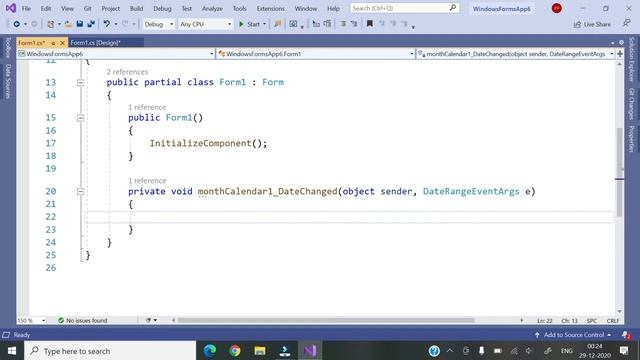Open the WindowsFormsApp6 project scope dropdown

tap(116, 54)
